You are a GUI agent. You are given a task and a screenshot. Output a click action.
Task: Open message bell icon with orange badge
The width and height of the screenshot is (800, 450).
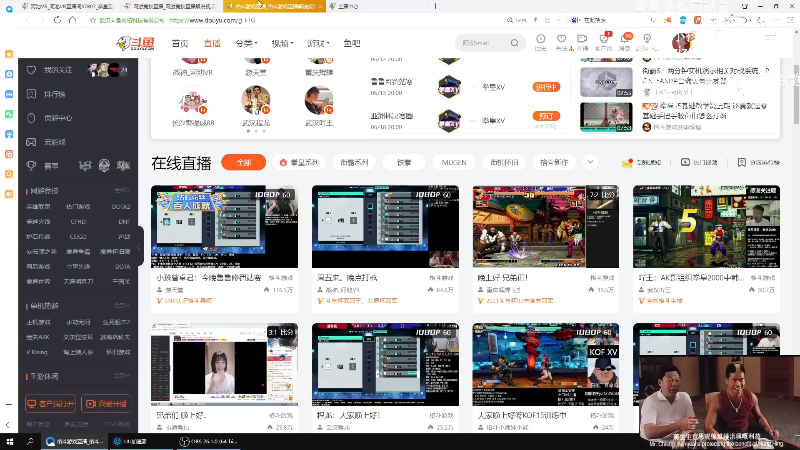(624, 39)
